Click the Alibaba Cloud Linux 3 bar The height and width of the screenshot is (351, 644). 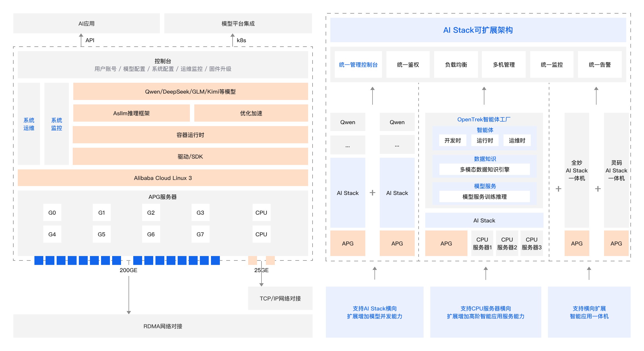[x=163, y=178]
